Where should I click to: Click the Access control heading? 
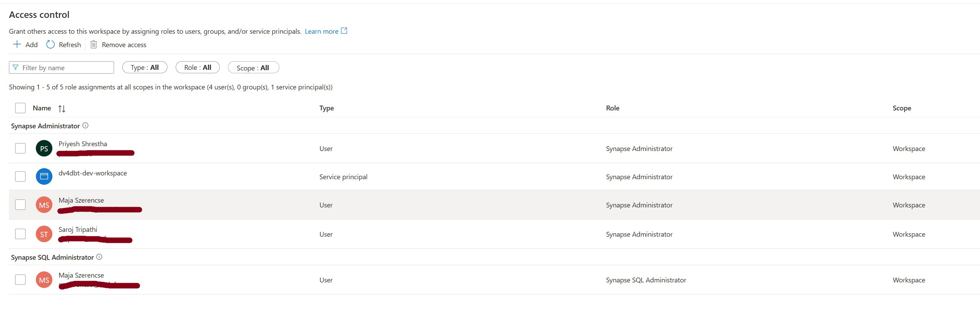point(39,14)
